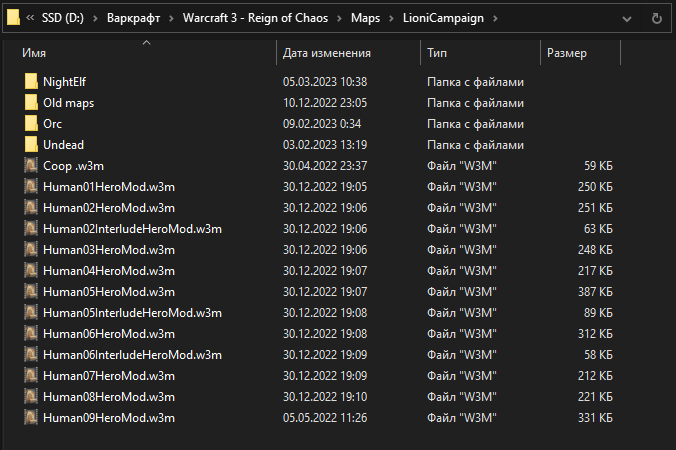Click the Размер column header

(x=567, y=53)
